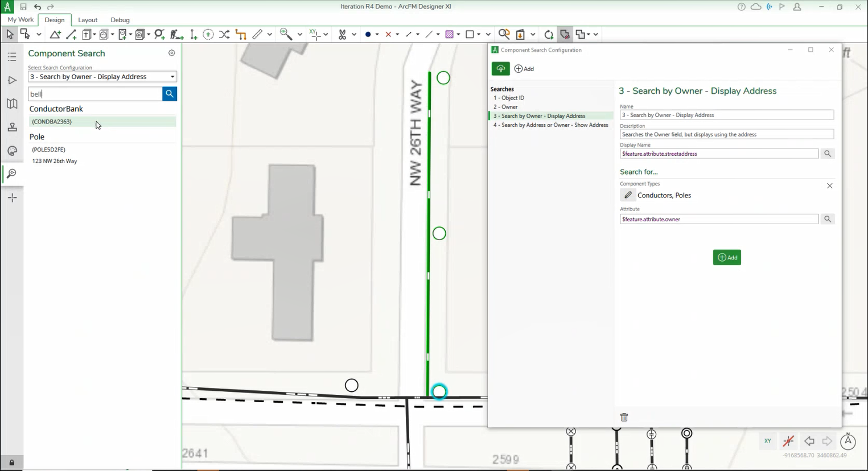Click the delete trash icon in Search Configuration
The height and width of the screenshot is (471, 868).
point(624,417)
